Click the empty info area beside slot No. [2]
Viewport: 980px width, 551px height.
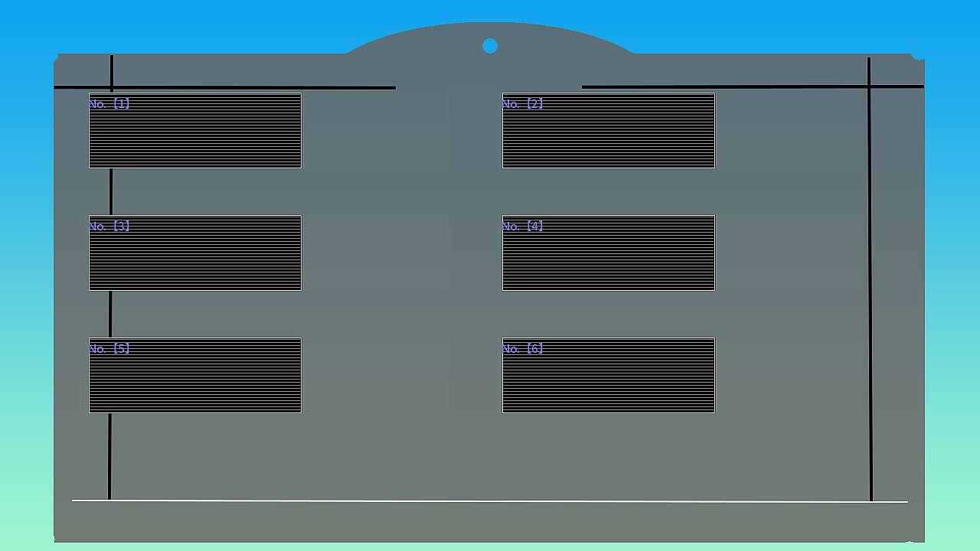pyautogui.click(x=789, y=131)
